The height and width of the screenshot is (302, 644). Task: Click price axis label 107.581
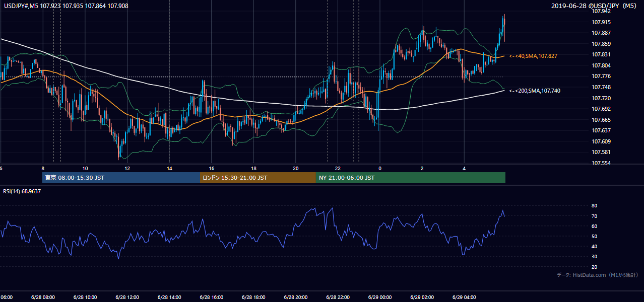point(602,152)
